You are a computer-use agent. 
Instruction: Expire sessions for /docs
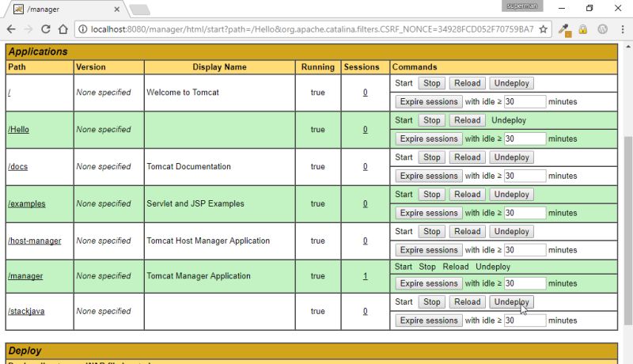429,176
